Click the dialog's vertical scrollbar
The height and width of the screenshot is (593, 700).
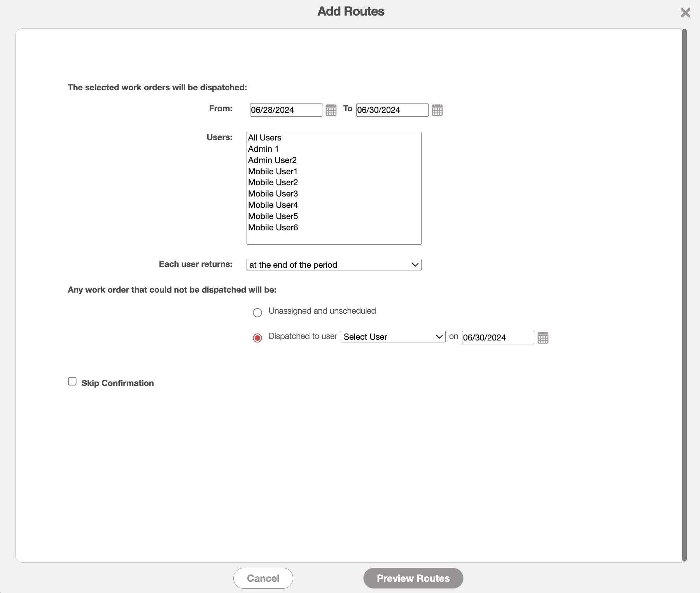pos(684,295)
